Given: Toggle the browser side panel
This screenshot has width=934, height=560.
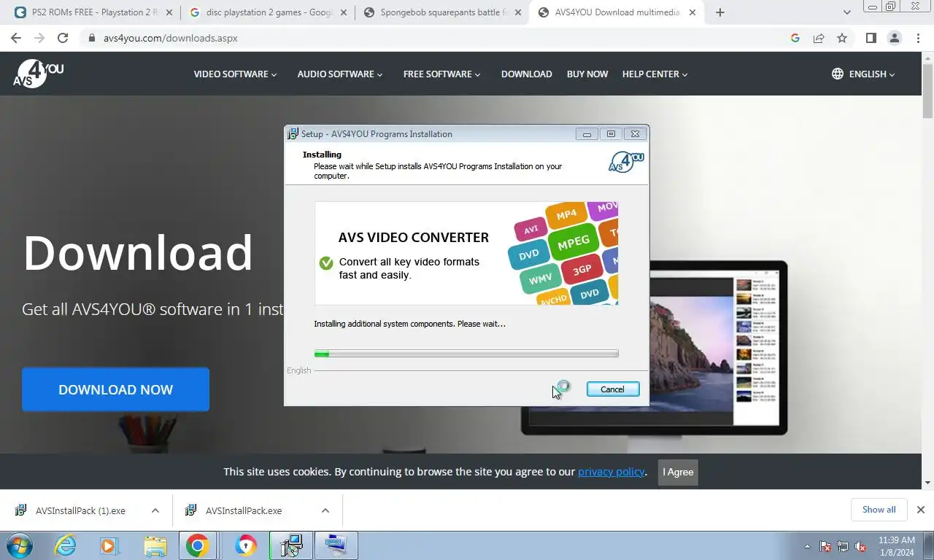Looking at the screenshot, I should [871, 38].
